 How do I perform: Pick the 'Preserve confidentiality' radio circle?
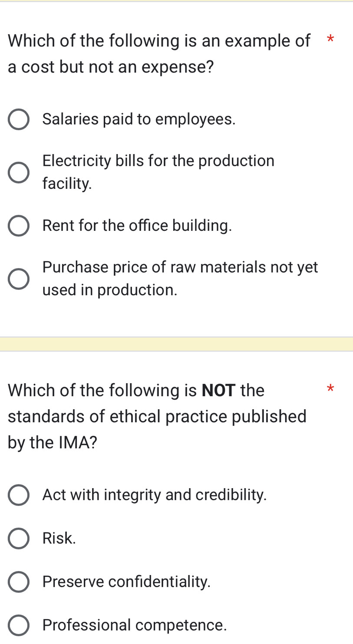(x=19, y=582)
